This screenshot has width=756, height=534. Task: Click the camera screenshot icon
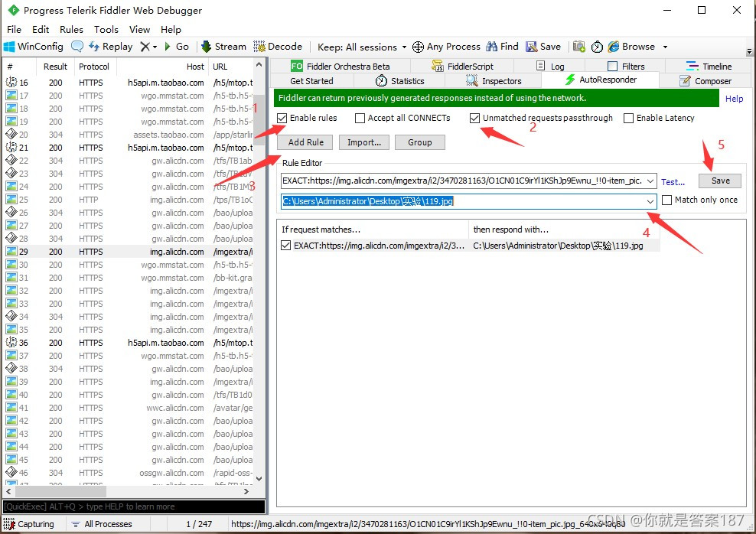(579, 47)
